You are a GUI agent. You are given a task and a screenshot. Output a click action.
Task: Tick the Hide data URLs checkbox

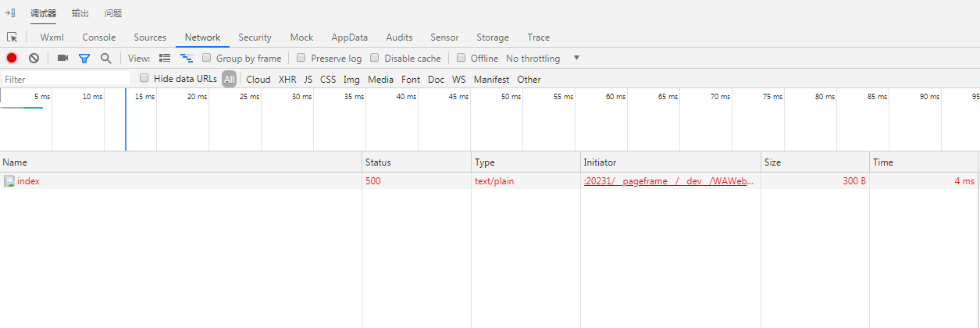144,78
